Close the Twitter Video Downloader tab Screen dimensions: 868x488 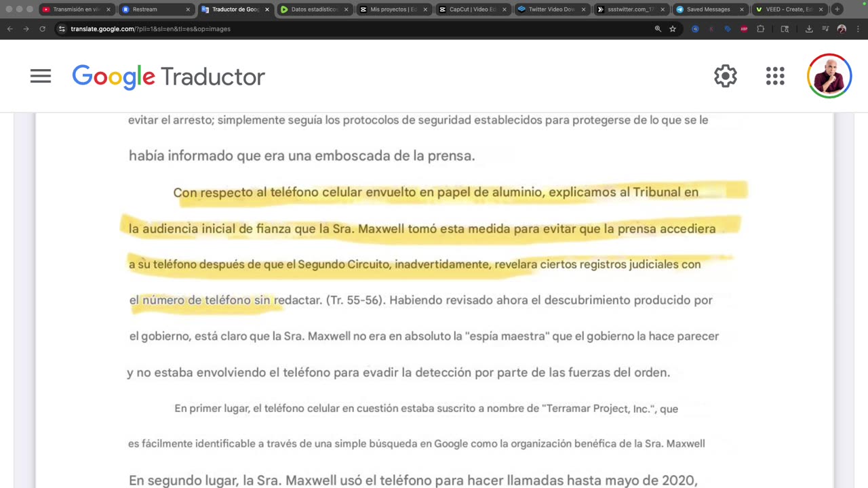(x=584, y=9)
